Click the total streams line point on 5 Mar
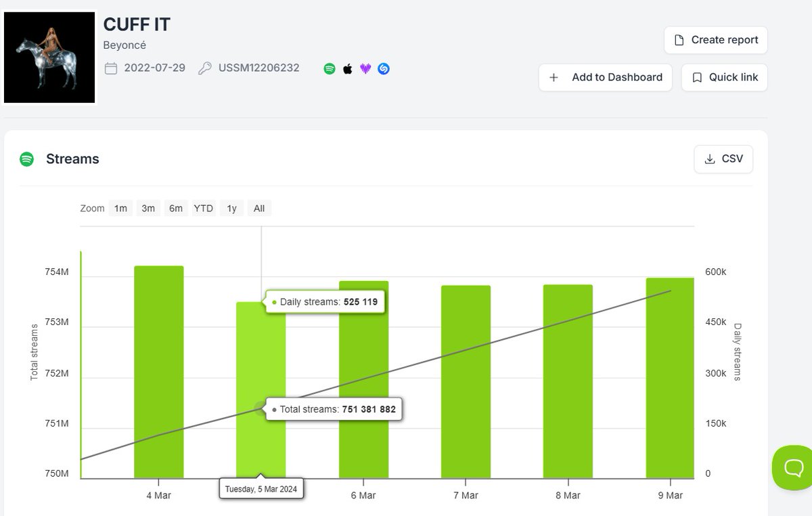This screenshot has height=516, width=812. click(261, 408)
